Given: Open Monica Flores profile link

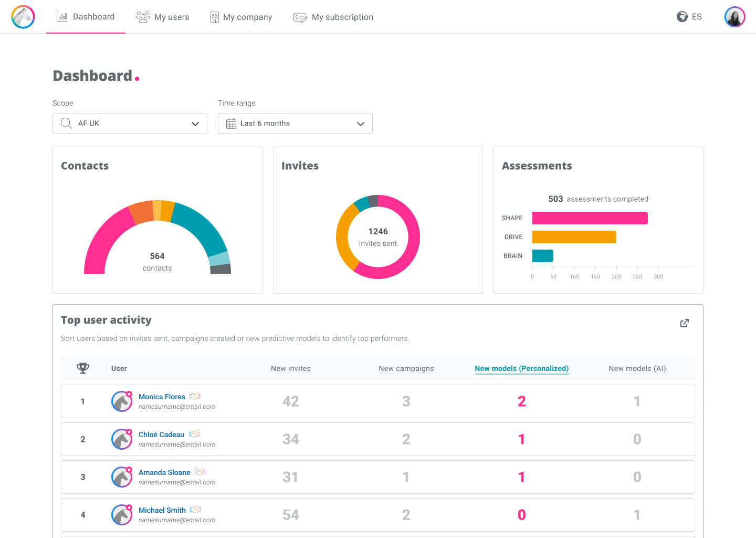Looking at the screenshot, I should coord(162,397).
